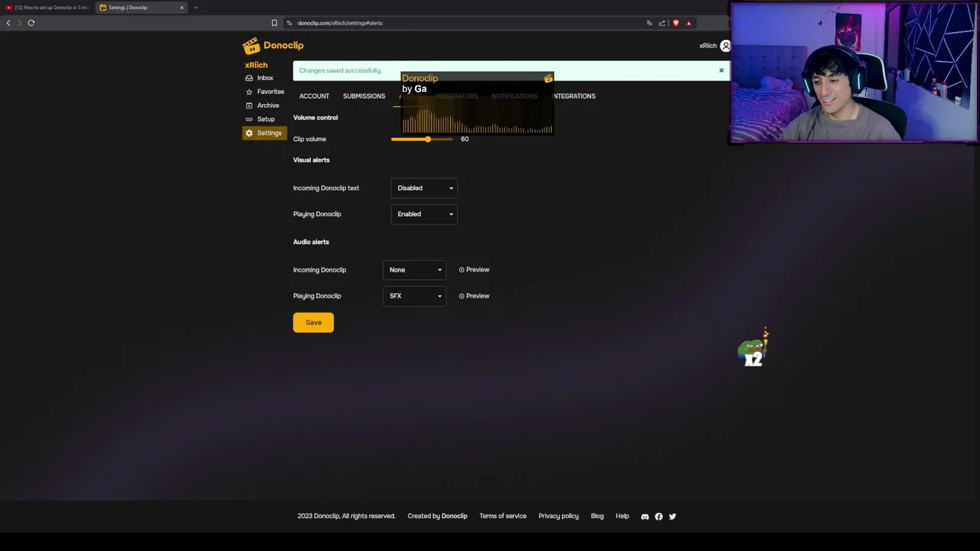The image size is (980, 551).
Task: Open the Blog footer link
Action: click(x=597, y=517)
